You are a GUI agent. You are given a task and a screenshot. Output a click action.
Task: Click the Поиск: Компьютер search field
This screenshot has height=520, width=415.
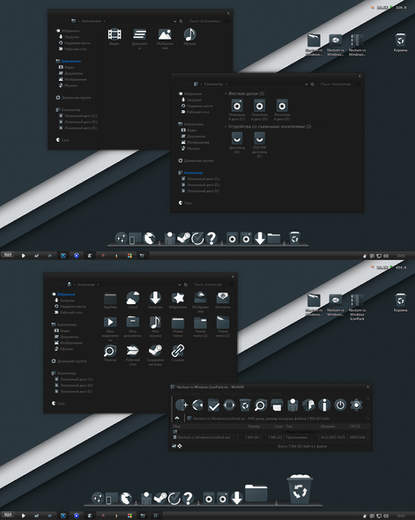tap(337, 84)
